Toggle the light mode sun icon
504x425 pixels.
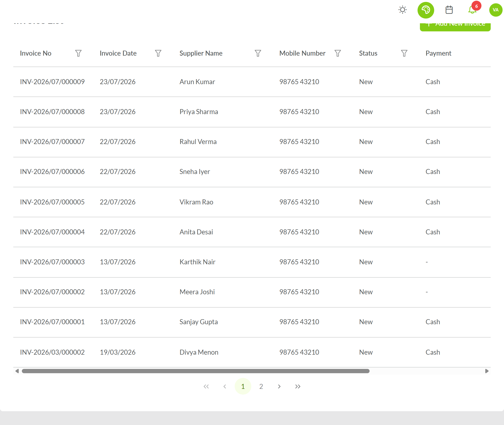point(402,10)
